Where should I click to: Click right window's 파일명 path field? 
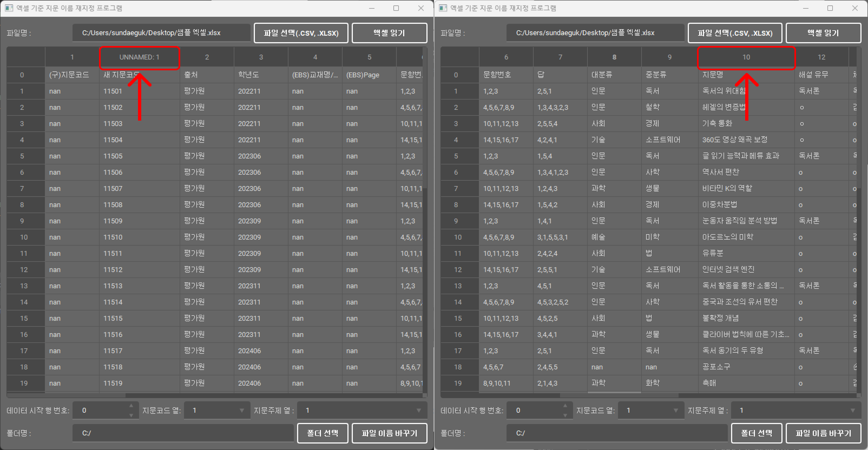click(x=595, y=33)
